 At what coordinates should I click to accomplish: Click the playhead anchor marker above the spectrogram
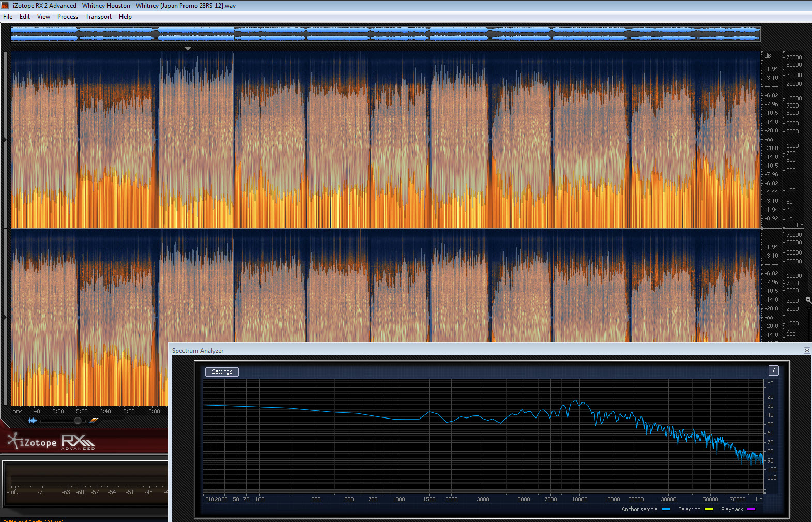click(x=188, y=49)
